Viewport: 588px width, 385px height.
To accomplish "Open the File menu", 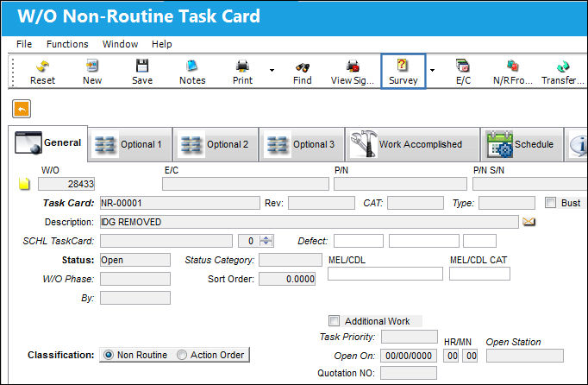I will pos(24,44).
